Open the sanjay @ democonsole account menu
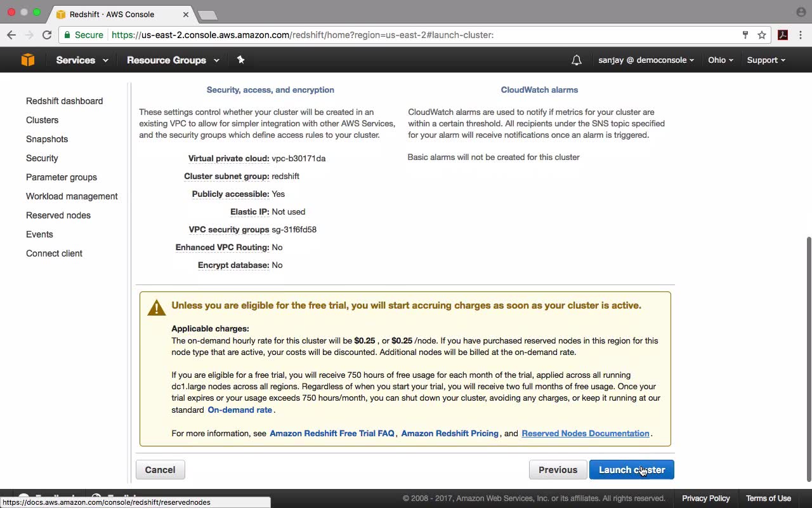This screenshot has width=812, height=508. (x=646, y=60)
